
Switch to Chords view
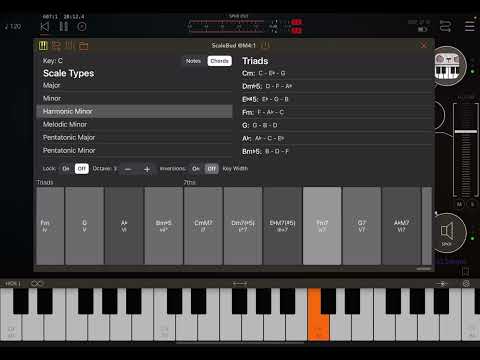[x=219, y=61]
